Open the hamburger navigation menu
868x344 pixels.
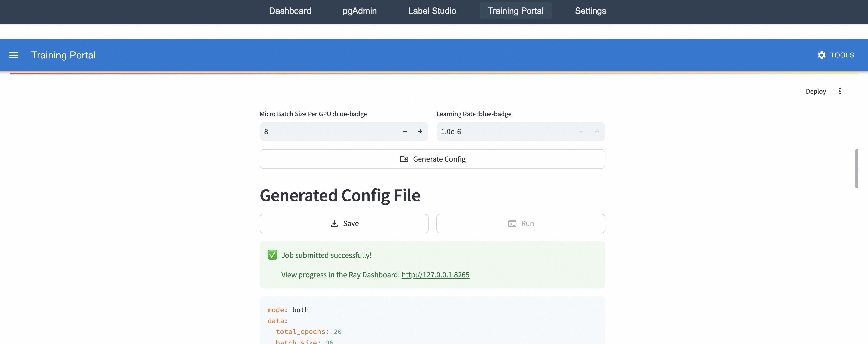[14, 55]
